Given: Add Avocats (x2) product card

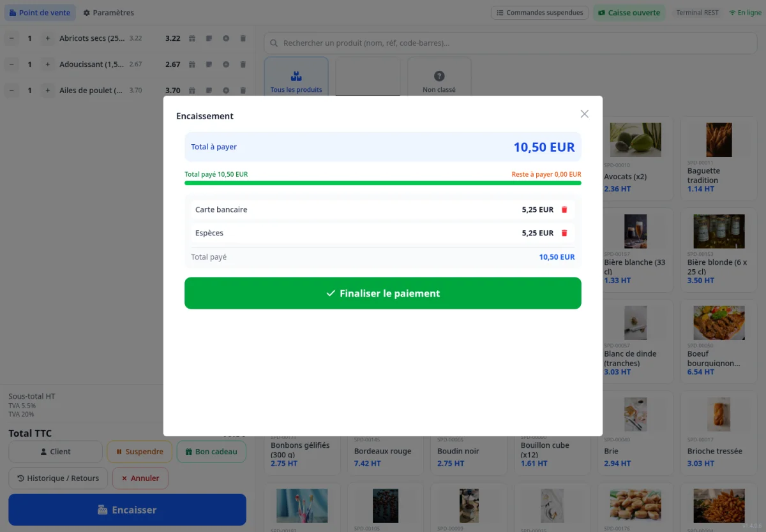Looking at the screenshot, I should 635,159.
